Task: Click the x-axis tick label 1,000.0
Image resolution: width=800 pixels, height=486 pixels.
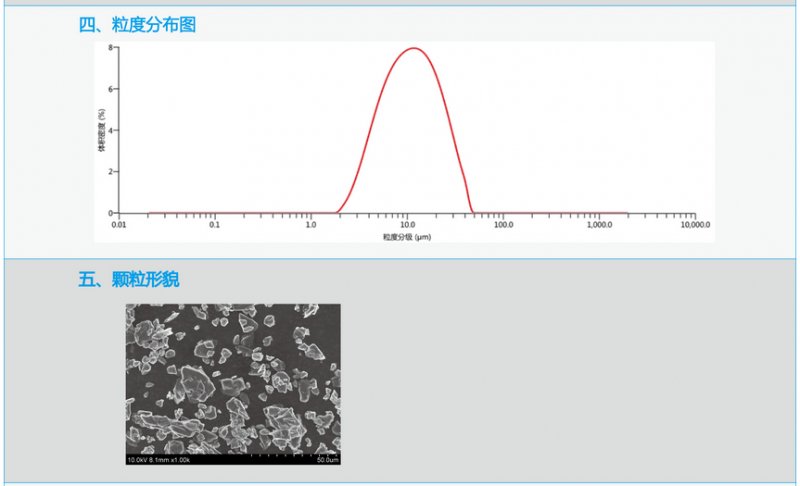Action: point(599,225)
